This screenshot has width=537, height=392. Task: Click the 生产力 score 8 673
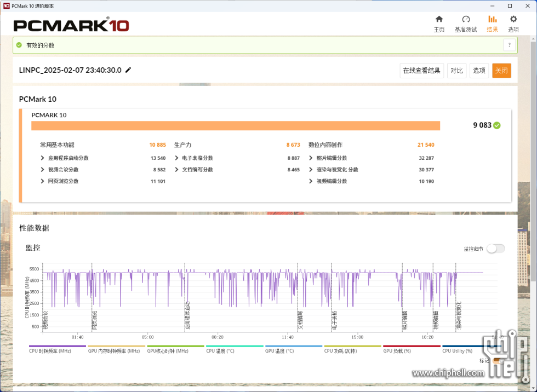(293, 145)
